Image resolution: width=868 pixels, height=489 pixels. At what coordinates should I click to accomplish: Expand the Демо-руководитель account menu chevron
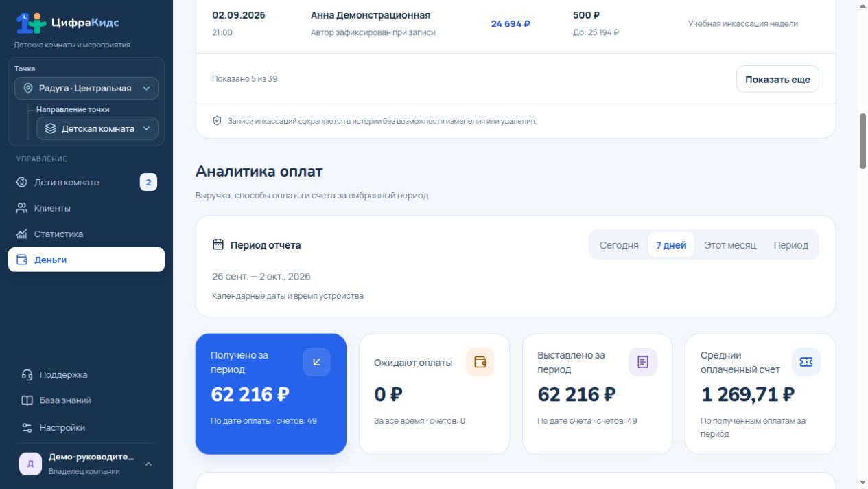[148, 464]
